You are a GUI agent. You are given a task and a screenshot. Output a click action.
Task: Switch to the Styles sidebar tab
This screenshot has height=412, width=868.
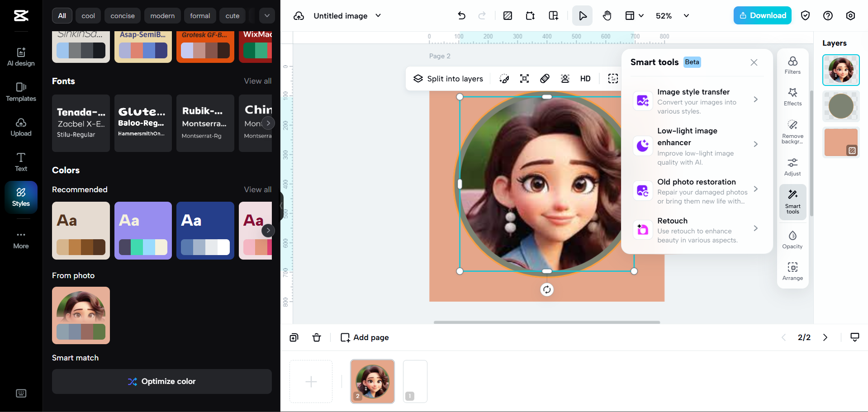21,197
